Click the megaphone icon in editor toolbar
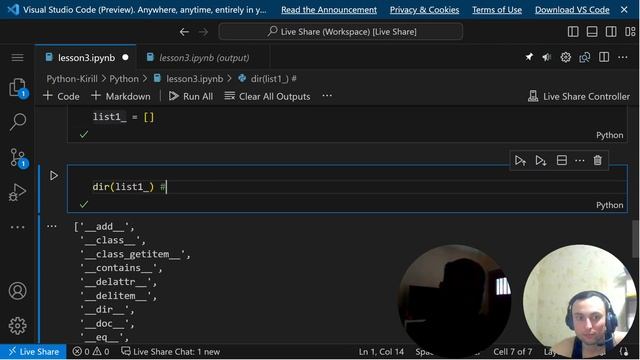Image resolution: width=640 pixels, height=360 pixels. tap(547, 57)
